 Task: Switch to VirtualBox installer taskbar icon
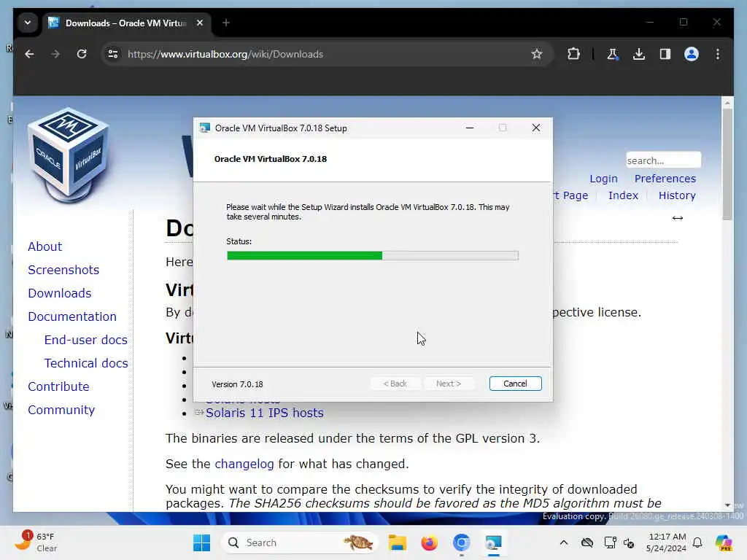click(x=493, y=542)
